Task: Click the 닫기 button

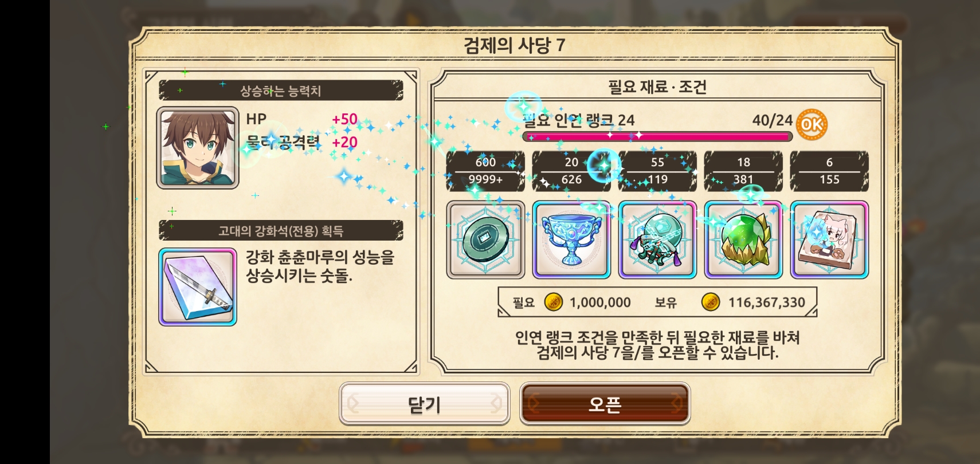Action: click(424, 404)
